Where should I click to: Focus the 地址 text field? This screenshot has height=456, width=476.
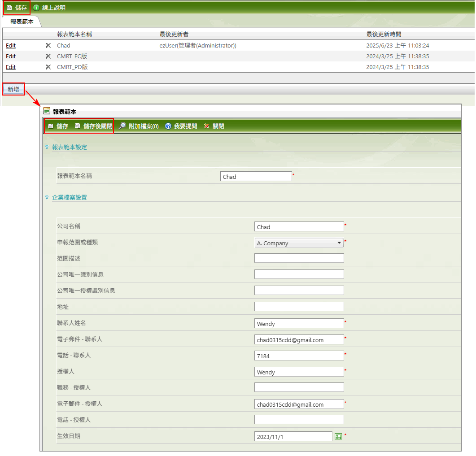299,307
